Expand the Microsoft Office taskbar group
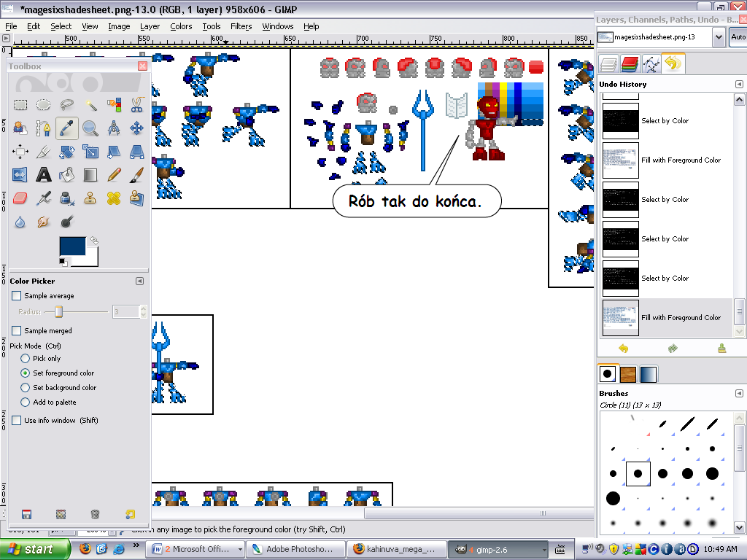The width and height of the screenshot is (747, 560). pos(240,550)
